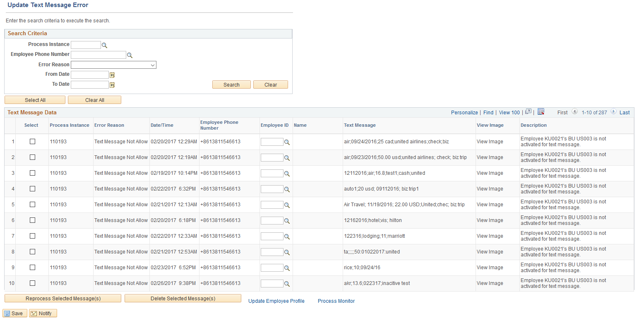Click Reprocess Selected Message(s) button

[63, 298]
